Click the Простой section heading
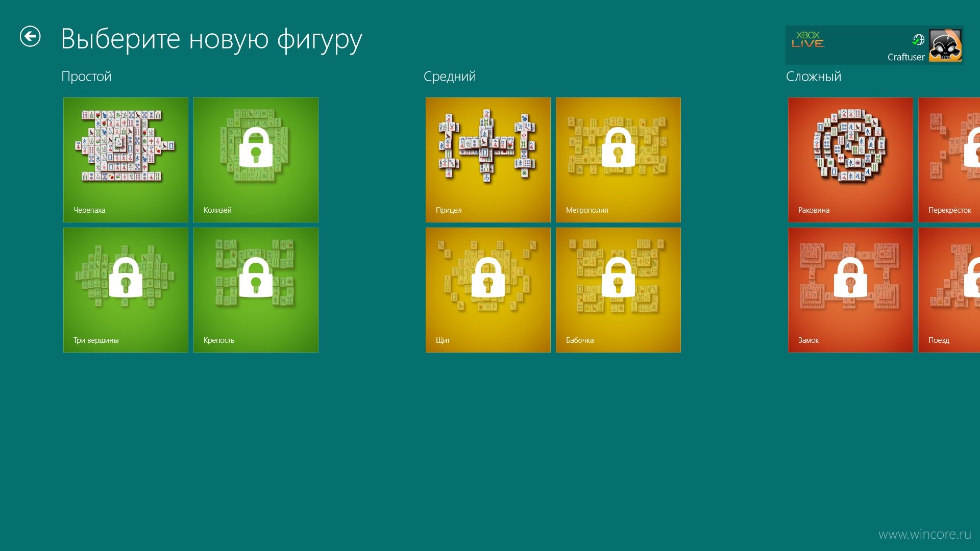980x551 pixels. [x=86, y=77]
